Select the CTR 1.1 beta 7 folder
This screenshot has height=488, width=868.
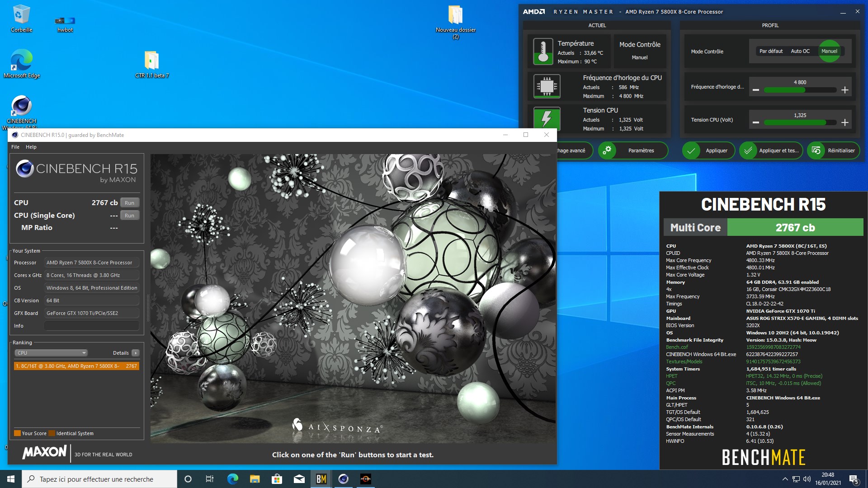[152, 64]
